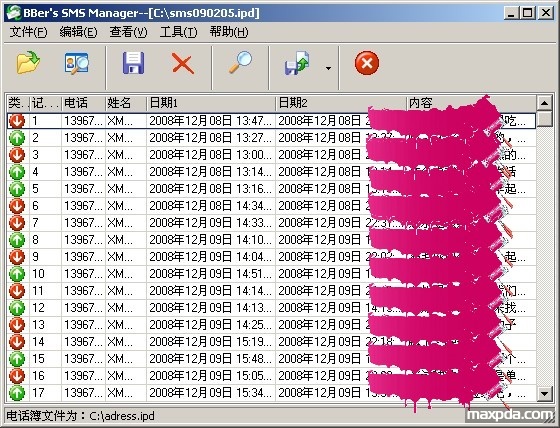
Task: Click the red incoming icon of row 16
Action: point(16,375)
